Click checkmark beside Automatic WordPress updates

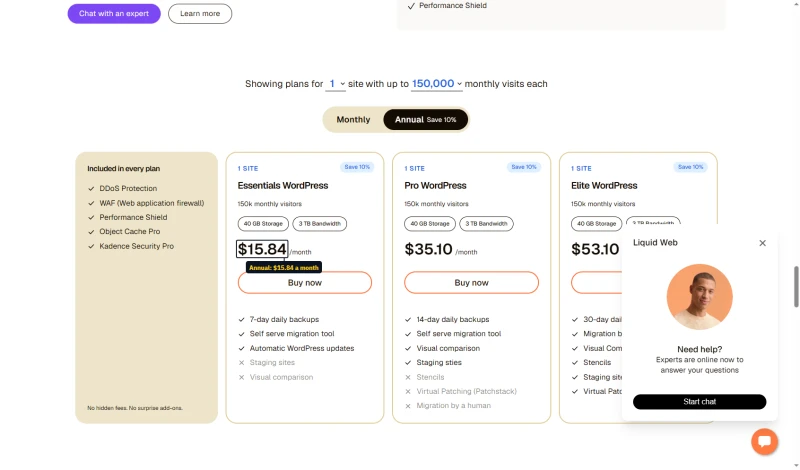tap(241, 349)
